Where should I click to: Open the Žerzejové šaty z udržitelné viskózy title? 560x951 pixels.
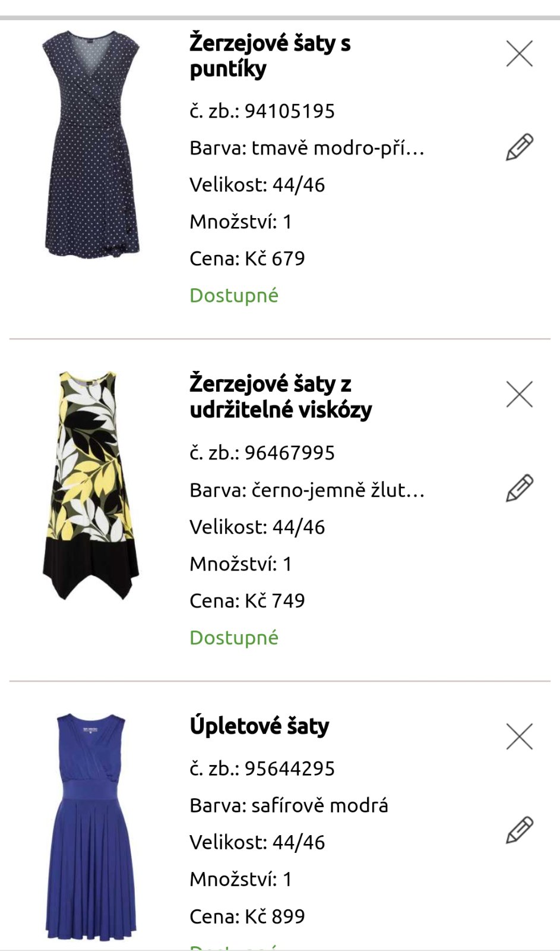tap(280, 396)
